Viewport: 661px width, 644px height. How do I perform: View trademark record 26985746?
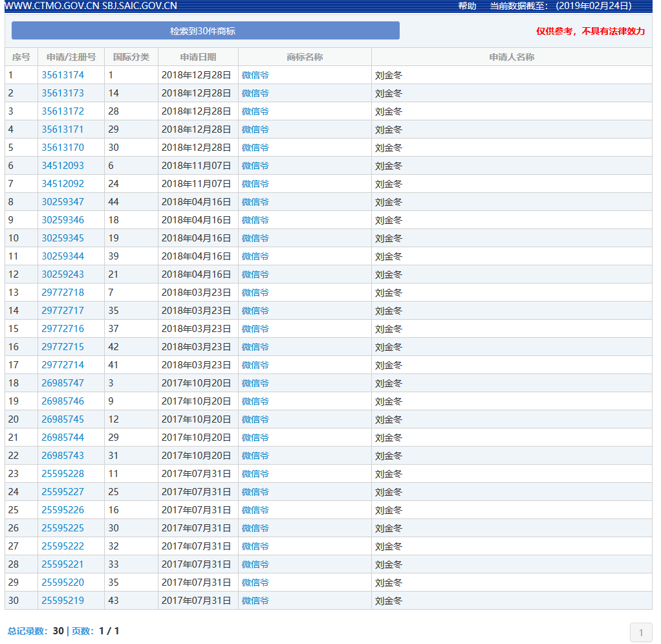click(63, 401)
